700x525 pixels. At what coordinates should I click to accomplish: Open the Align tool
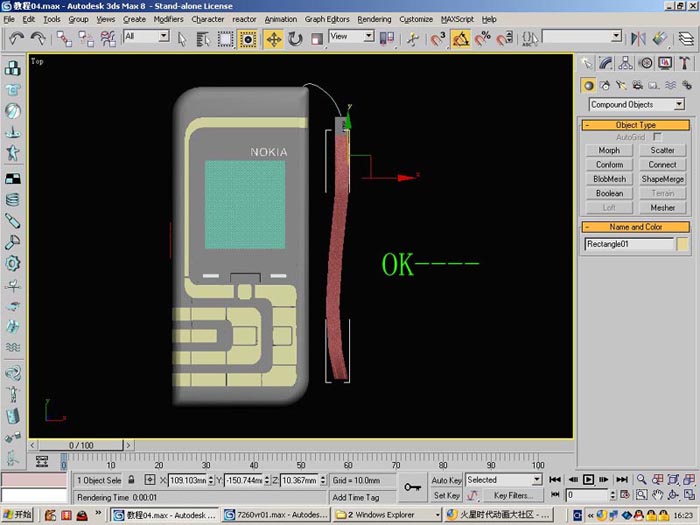pyautogui.click(x=660, y=39)
